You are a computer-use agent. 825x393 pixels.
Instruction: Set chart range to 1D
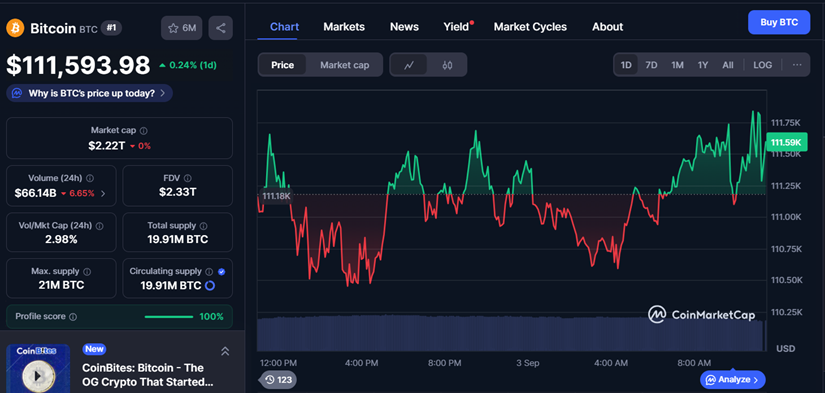(626, 65)
